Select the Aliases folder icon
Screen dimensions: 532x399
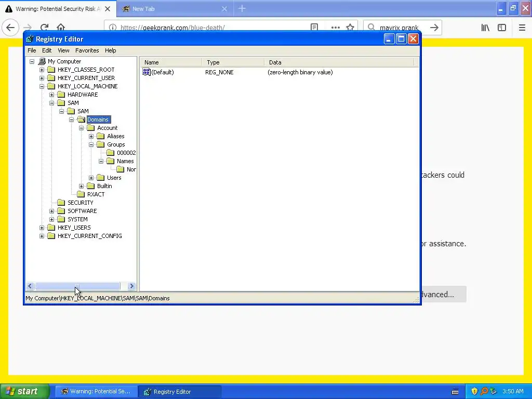[100, 136]
